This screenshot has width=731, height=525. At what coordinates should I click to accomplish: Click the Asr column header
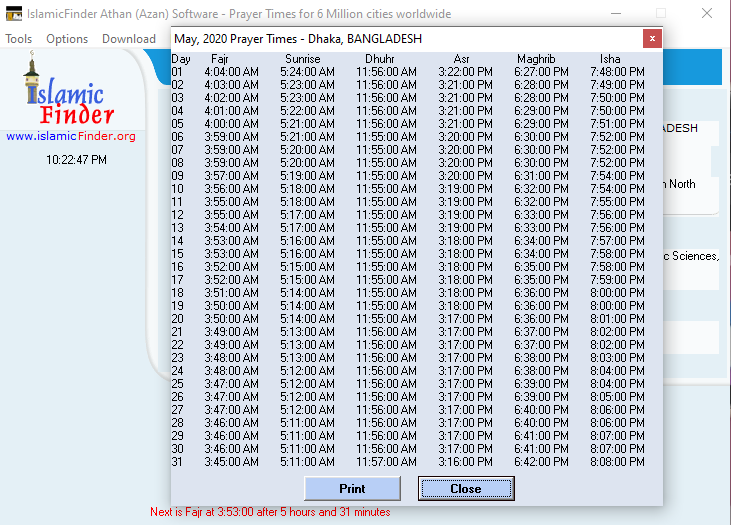pyautogui.click(x=461, y=59)
